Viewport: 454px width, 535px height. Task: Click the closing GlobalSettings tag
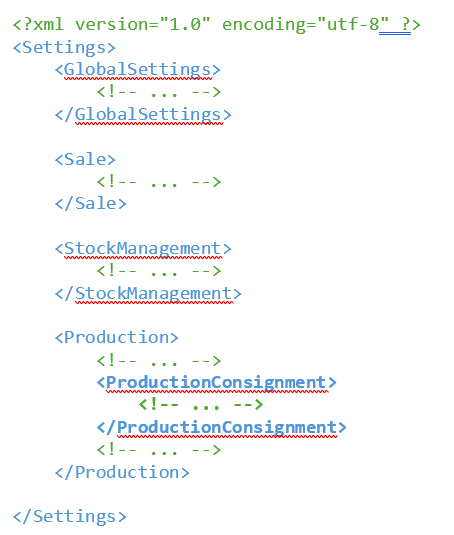click(x=143, y=115)
